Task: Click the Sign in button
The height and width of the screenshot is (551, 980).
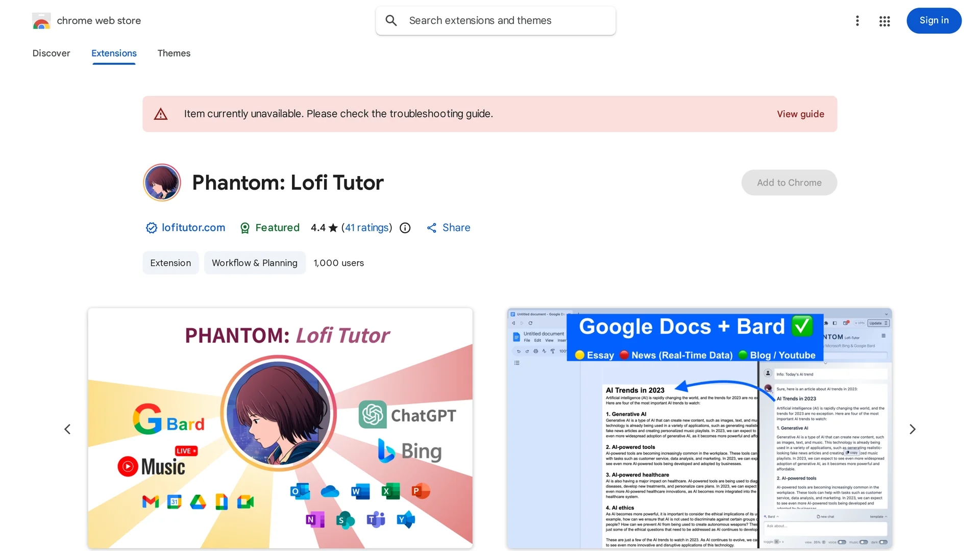Action: point(934,20)
